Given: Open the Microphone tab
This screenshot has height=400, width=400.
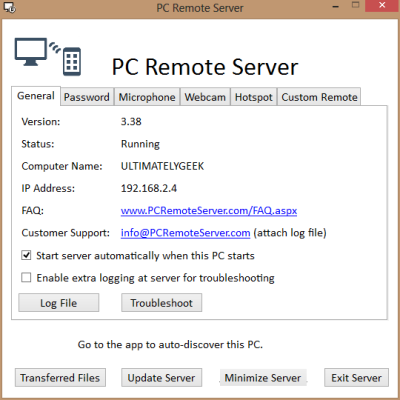Looking at the screenshot, I should coord(147,97).
